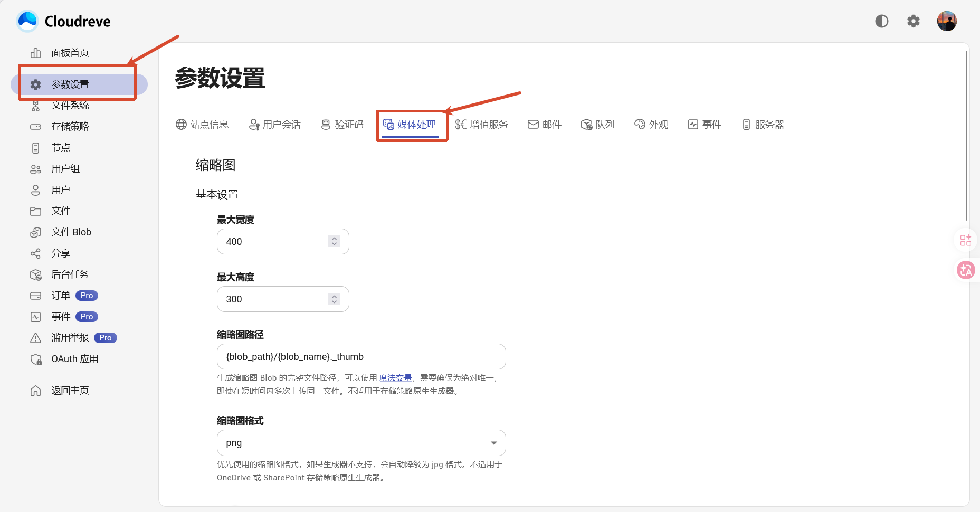This screenshot has width=980, height=512.
Task: Click the 基本设置 subheading
Action: pyautogui.click(x=217, y=195)
